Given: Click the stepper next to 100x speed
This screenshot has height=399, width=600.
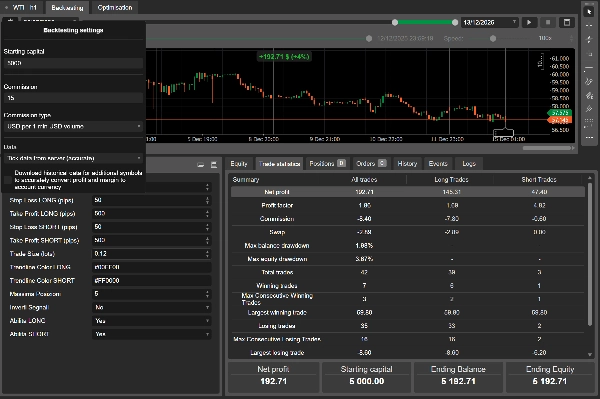Looking at the screenshot, I should click(571, 39).
